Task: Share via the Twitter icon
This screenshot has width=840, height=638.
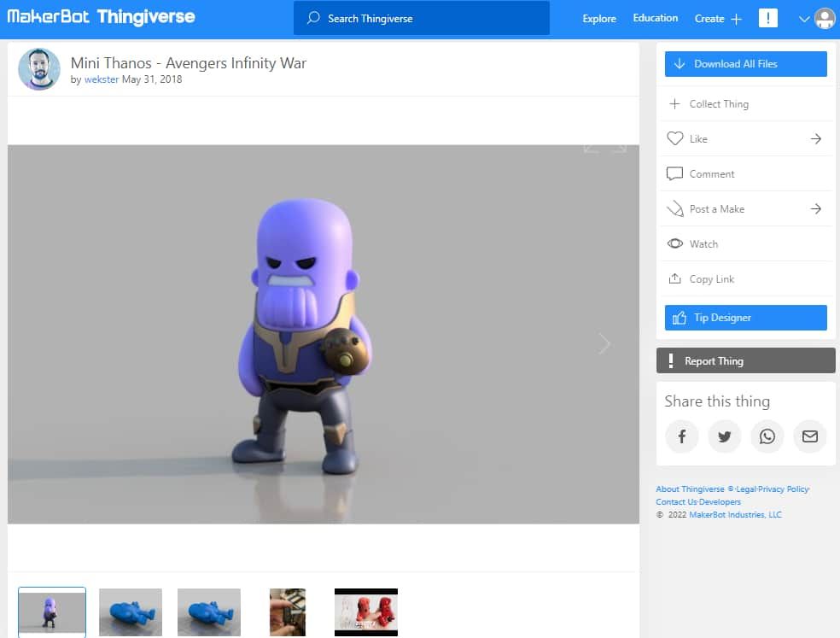Action: click(724, 436)
